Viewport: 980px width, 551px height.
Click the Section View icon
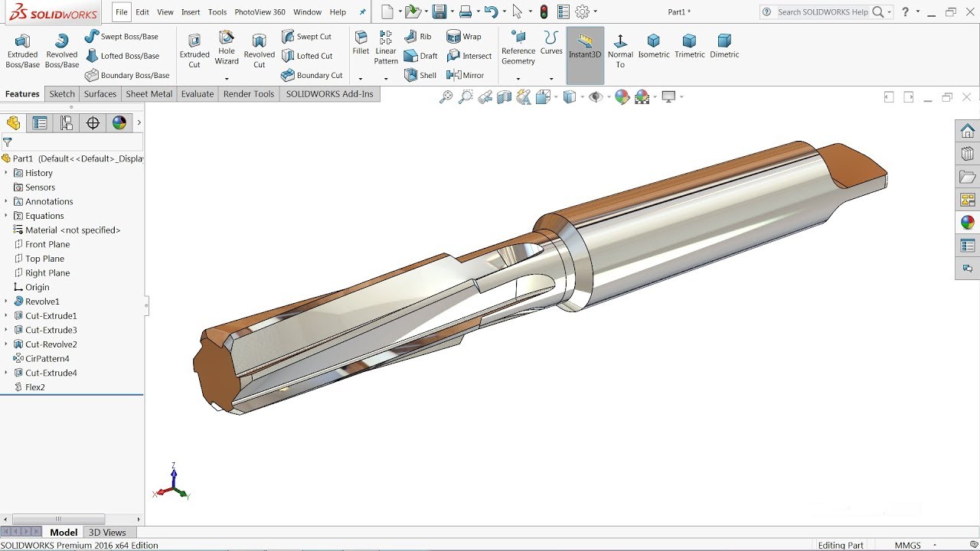(504, 97)
